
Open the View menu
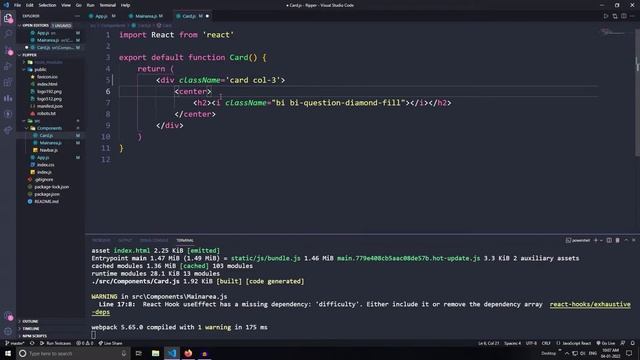click(66, 5)
